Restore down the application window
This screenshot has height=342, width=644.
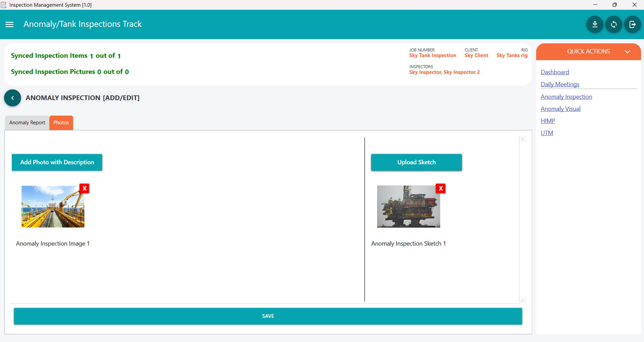point(614,5)
